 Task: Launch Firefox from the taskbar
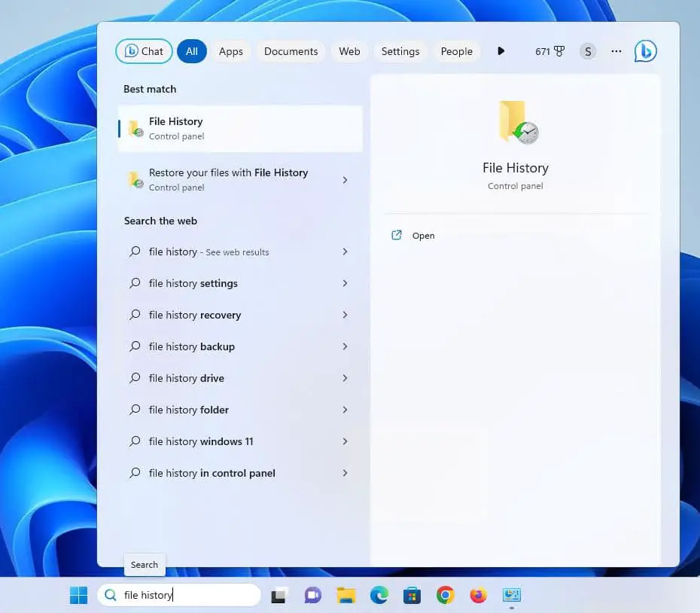tap(478, 596)
